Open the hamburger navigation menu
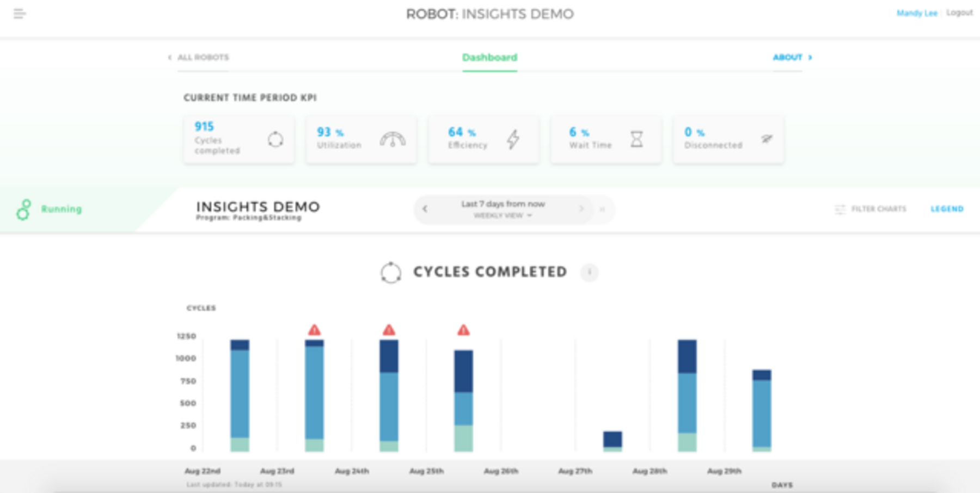The width and height of the screenshot is (980, 493). click(x=19, y=14)
